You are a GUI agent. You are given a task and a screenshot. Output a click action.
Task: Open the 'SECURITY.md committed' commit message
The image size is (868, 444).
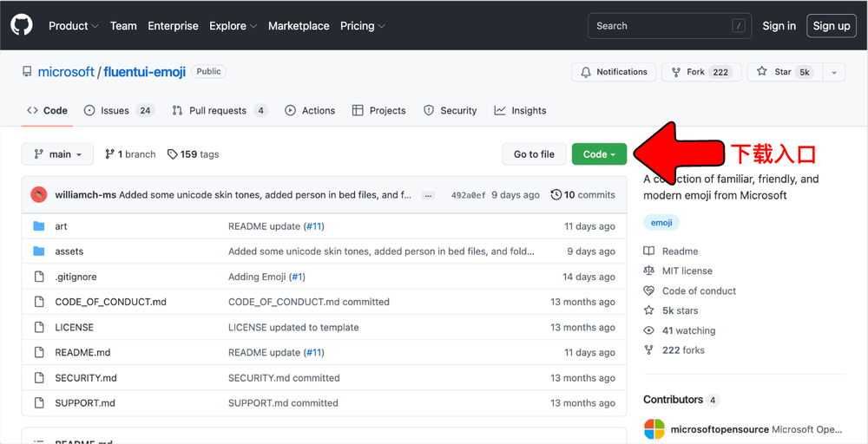284,378
